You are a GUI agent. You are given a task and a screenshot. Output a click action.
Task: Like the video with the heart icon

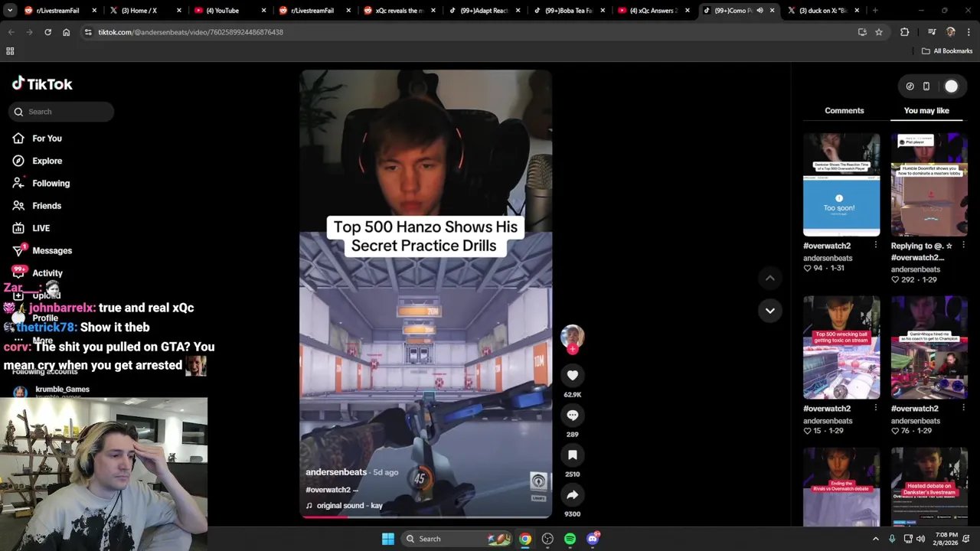point(572,375)
